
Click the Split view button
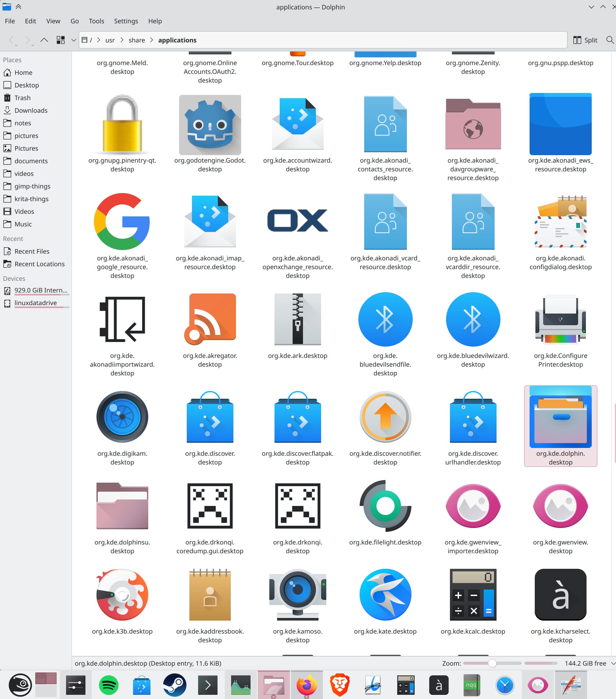585,40
